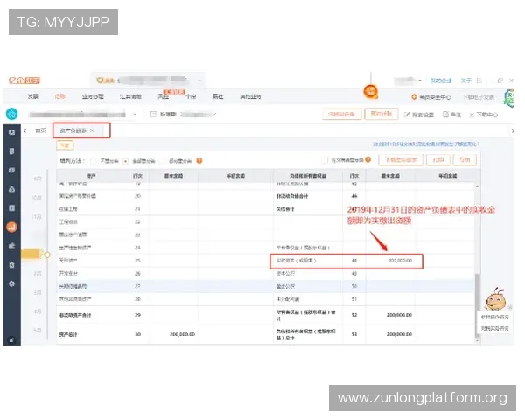Select 4月 on the month timeline
525x420 pixels.
pyautogui.click(x=37, y=311)
